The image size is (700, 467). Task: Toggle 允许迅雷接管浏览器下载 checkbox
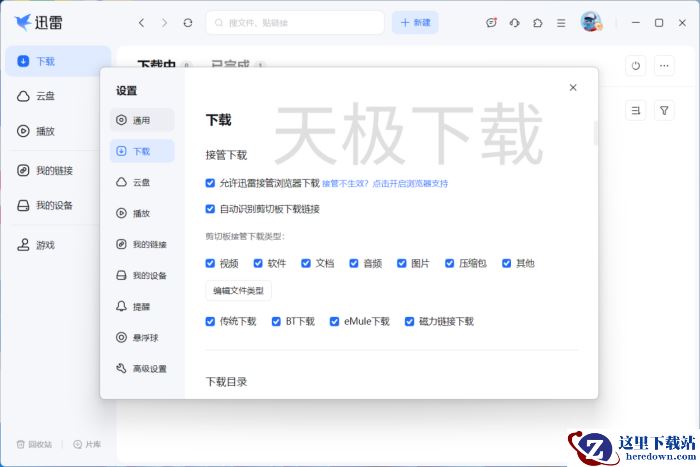pos(210,183)
